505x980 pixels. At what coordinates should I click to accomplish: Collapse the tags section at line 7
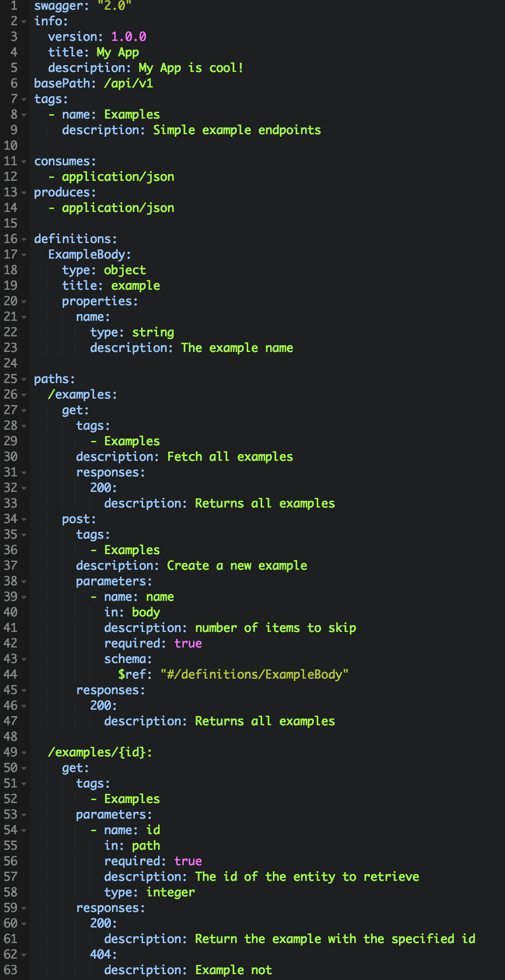tap(24, 99)
